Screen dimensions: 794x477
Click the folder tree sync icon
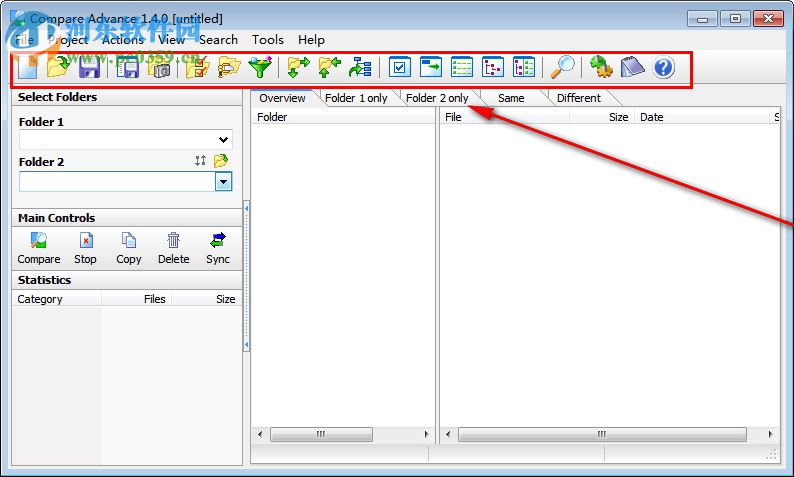[360, 67]
